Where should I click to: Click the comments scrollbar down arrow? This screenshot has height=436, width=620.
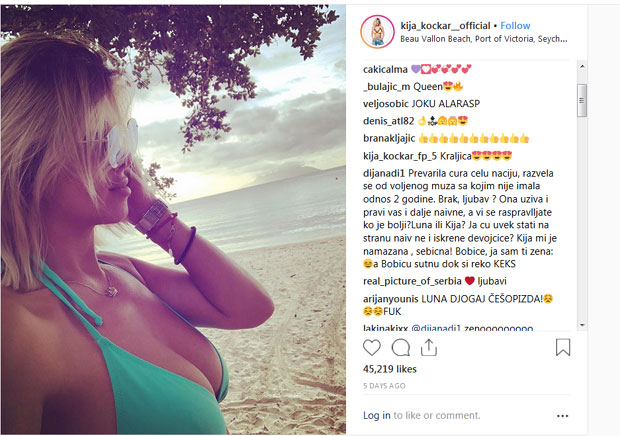(x=582, y=325)
